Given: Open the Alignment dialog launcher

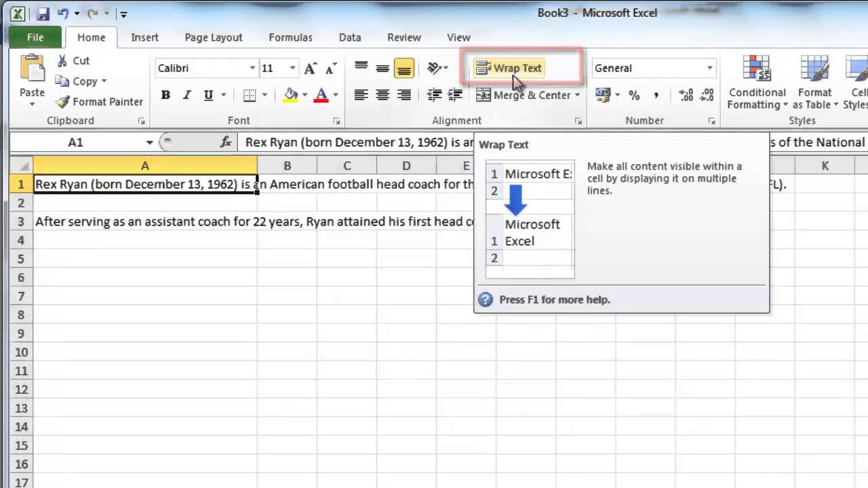Looking at the screenshot, I should coord(578,121).
